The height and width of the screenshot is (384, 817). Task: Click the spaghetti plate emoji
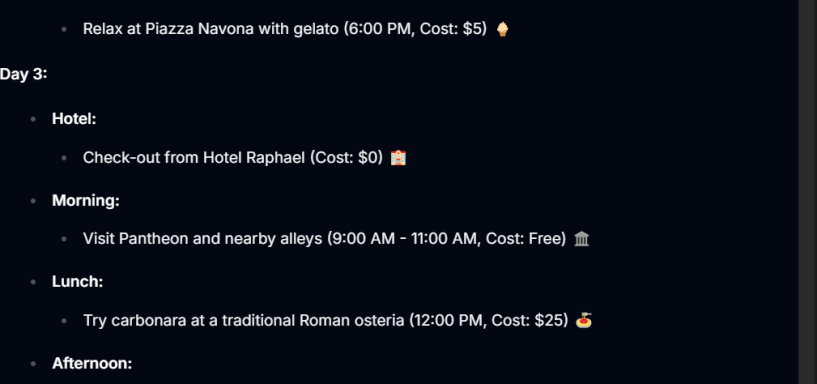(584, 320)
